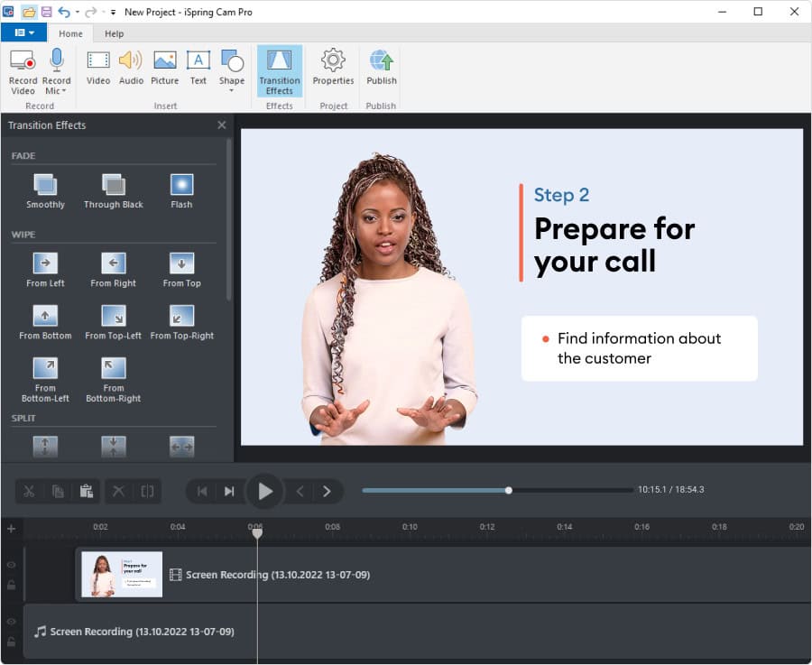The height and width of the screenshot is (665, 812).
Task: Apply the From Top-Left wipe transition
Action: pyautogui.click(x=114, y=317)
